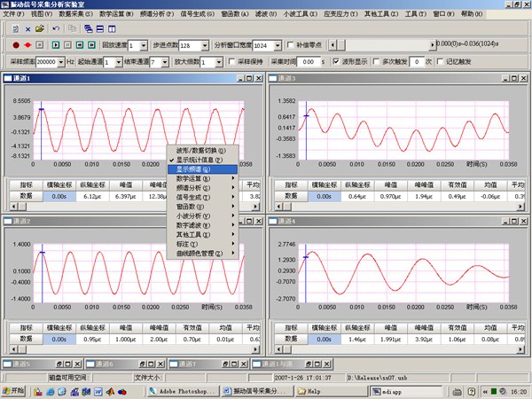Enable the 采样保持 checkbox

231,62
